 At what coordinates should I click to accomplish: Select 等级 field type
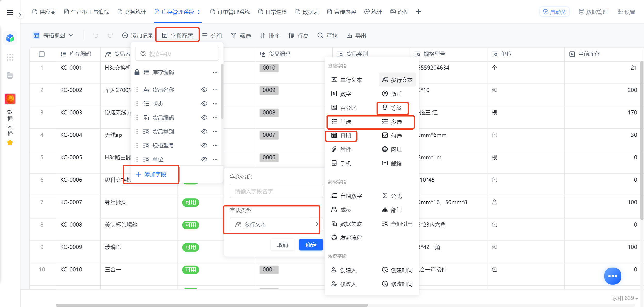[x=392, y=108]
